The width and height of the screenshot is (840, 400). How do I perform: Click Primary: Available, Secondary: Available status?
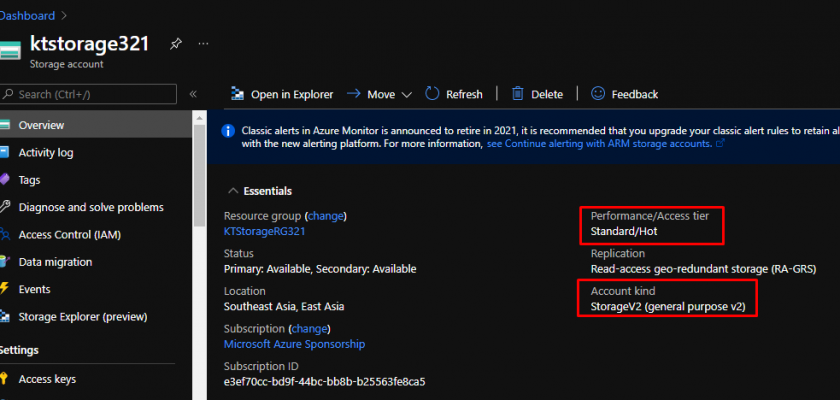[320, 269]
